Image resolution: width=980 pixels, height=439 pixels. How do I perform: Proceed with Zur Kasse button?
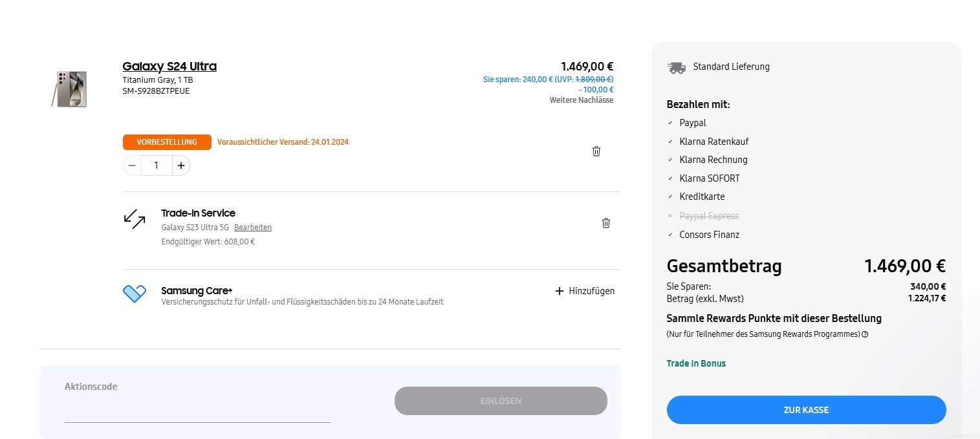(806, 410)
